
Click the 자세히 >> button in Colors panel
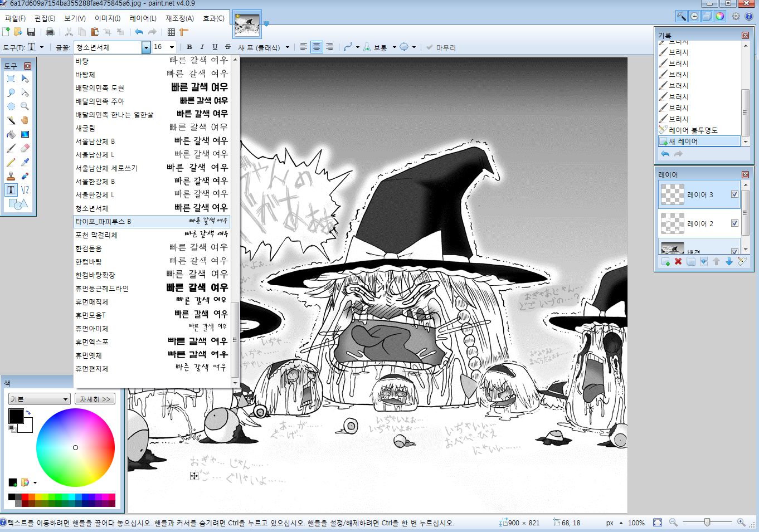tap(95, 399)
